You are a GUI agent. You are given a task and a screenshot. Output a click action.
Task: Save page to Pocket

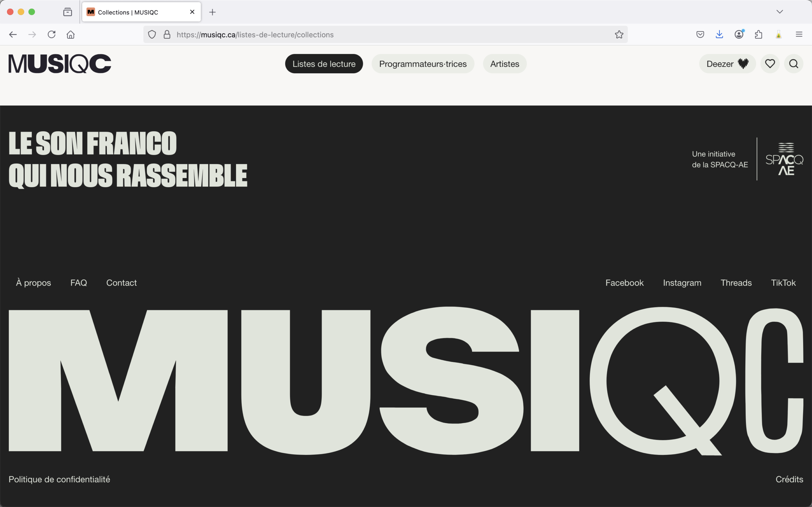click(x=700, y=35)
